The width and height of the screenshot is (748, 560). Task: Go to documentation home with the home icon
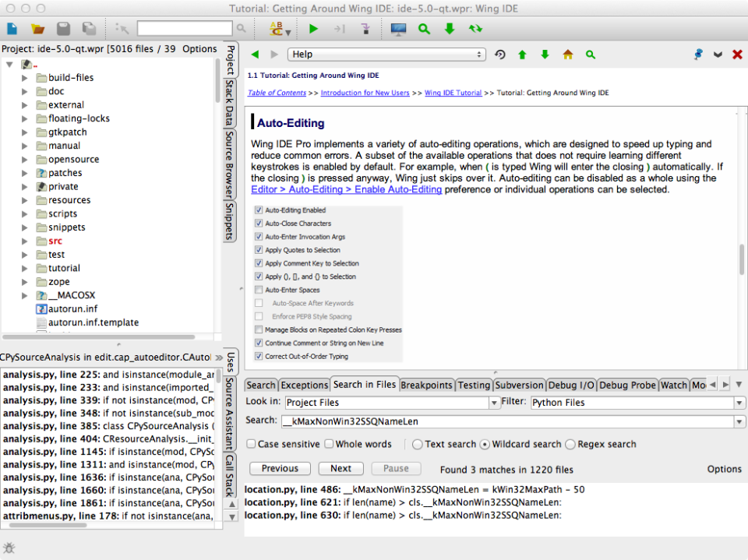click(x=567, y=55)
